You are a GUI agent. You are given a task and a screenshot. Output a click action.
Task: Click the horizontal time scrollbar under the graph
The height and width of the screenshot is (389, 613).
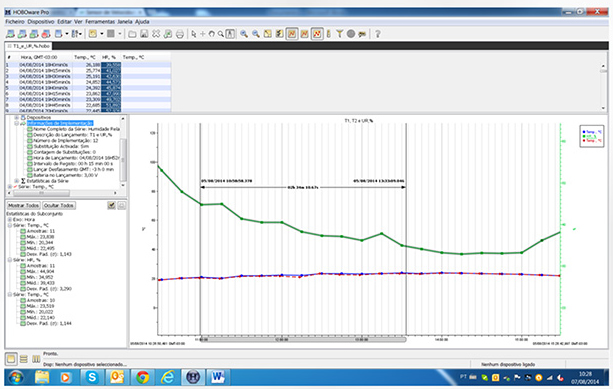pyautogui.click(x=303, y=339)
